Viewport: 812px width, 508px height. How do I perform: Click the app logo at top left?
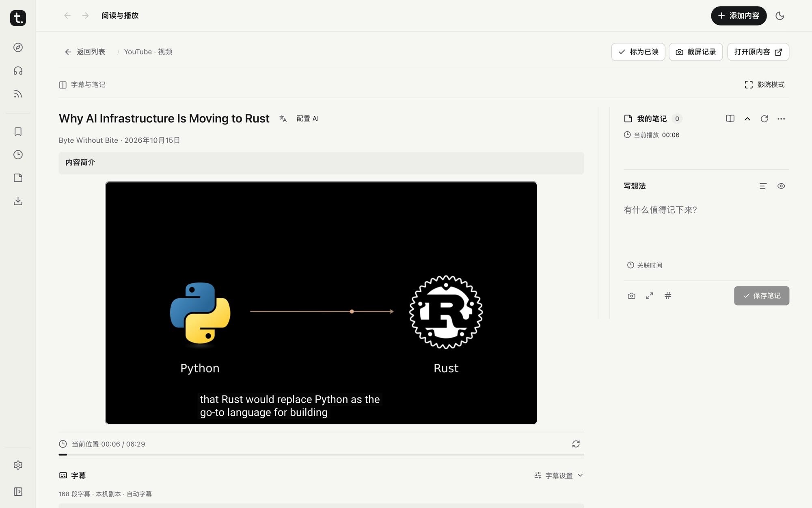18,18
